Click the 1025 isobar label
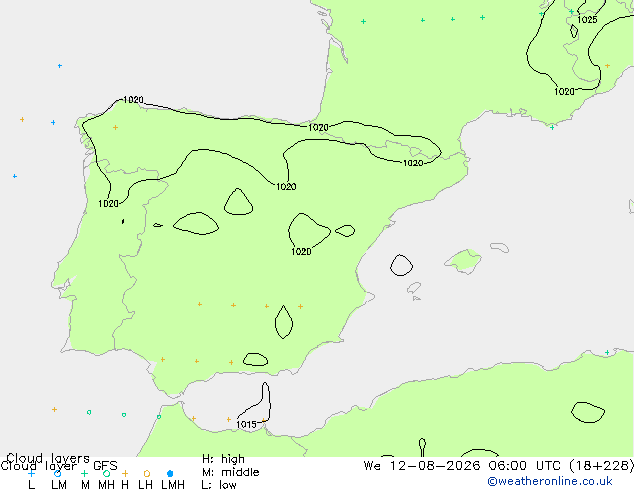634x490 pixels. pyautogui.click(x=587, y=20)
